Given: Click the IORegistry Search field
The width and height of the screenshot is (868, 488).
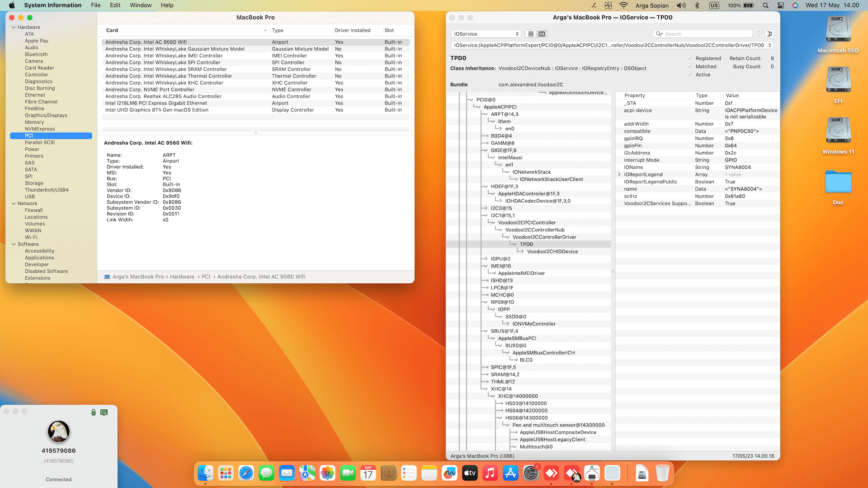Looking at the screenshot, I should coord(705,34).
